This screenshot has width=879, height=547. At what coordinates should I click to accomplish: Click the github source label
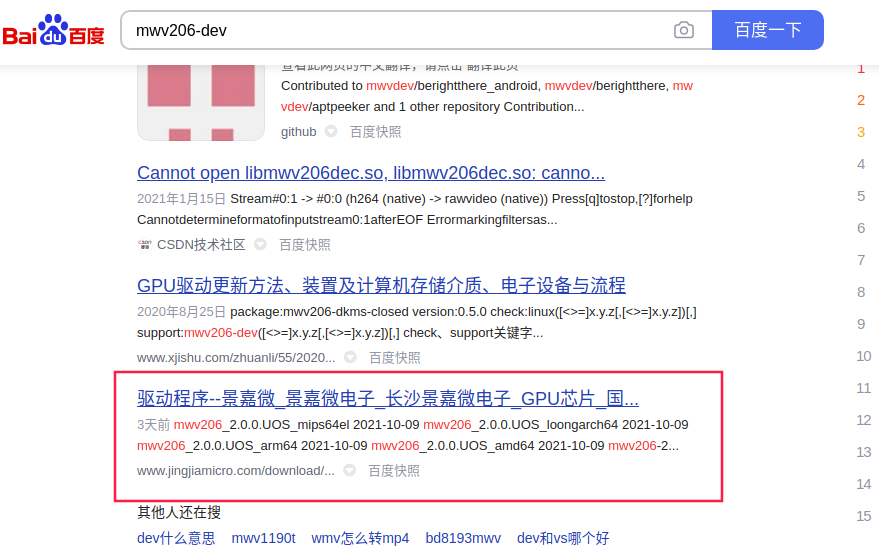point(298,132)
